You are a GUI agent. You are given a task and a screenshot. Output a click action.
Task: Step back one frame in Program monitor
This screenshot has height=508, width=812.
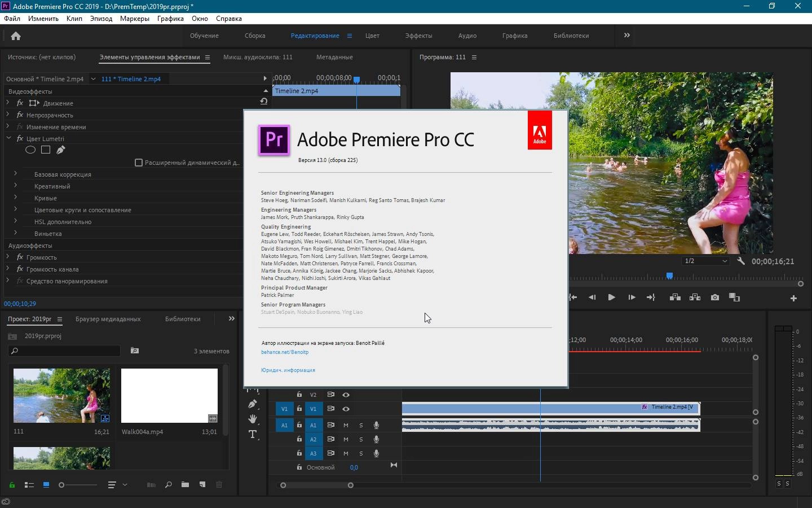pos(592,297)
